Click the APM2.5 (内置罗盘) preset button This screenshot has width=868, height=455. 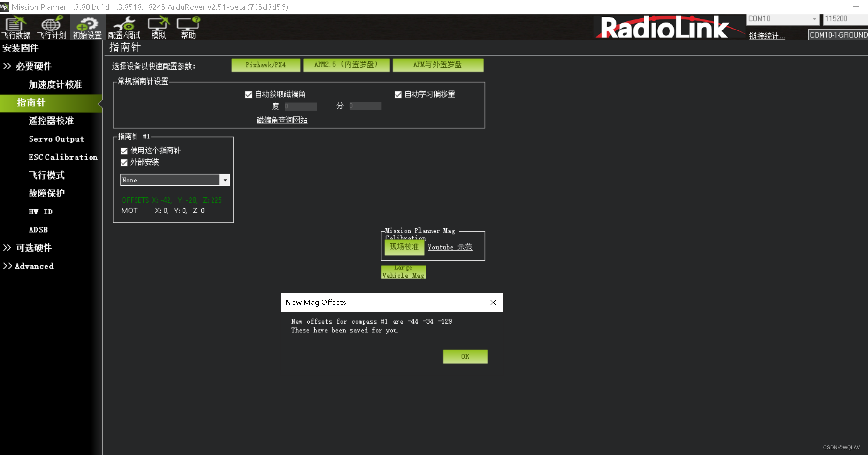point(346,65)
